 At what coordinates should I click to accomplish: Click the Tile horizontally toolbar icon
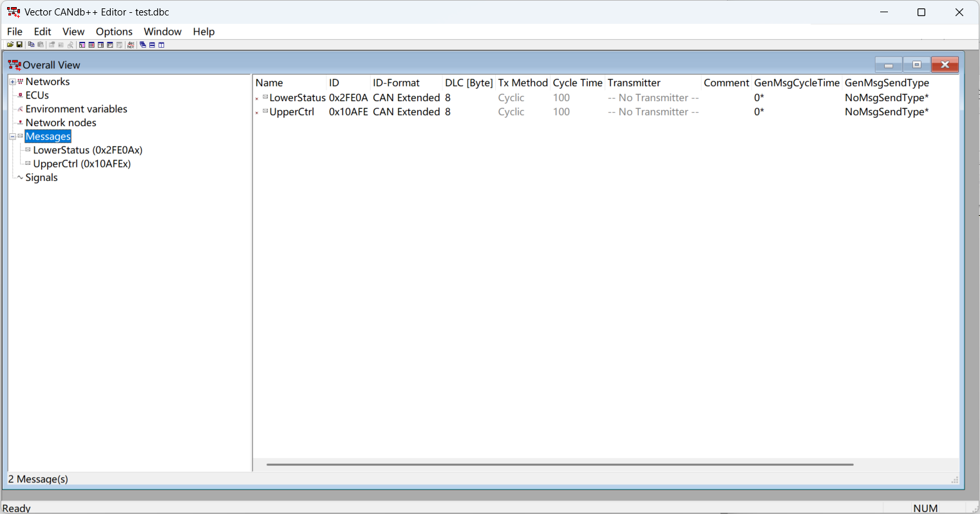click(152, 45)
